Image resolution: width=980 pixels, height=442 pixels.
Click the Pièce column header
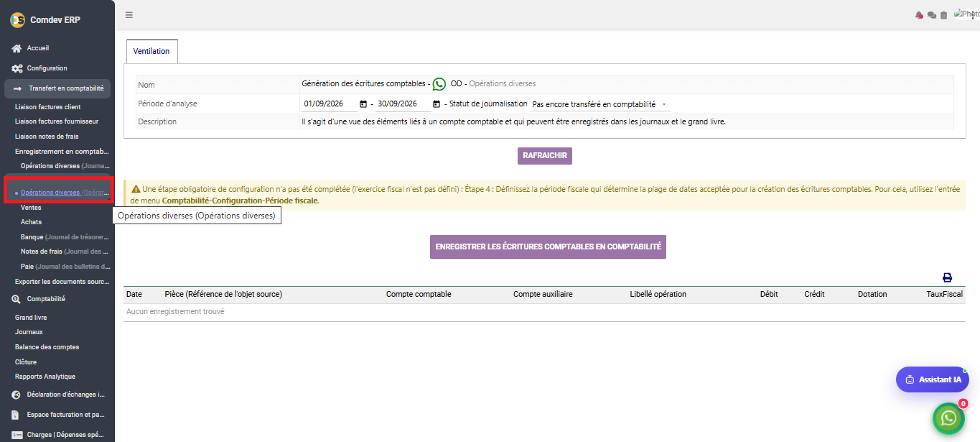tap(223, 294)
